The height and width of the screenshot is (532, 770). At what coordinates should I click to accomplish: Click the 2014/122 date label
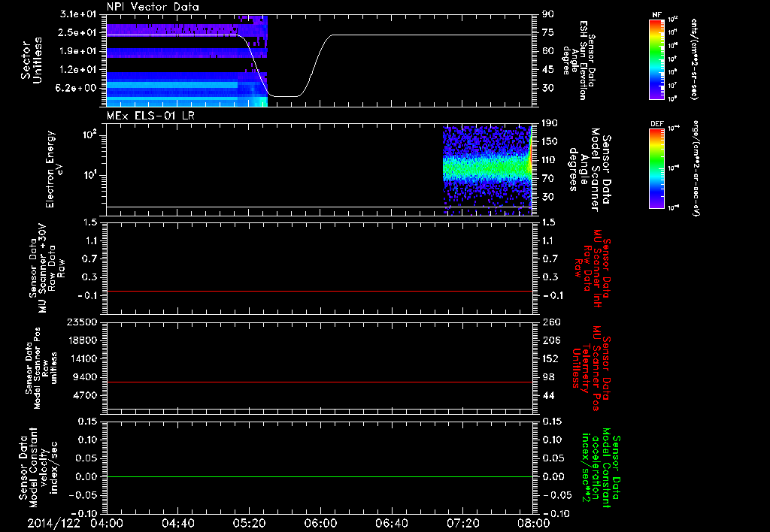coord(53,523)
